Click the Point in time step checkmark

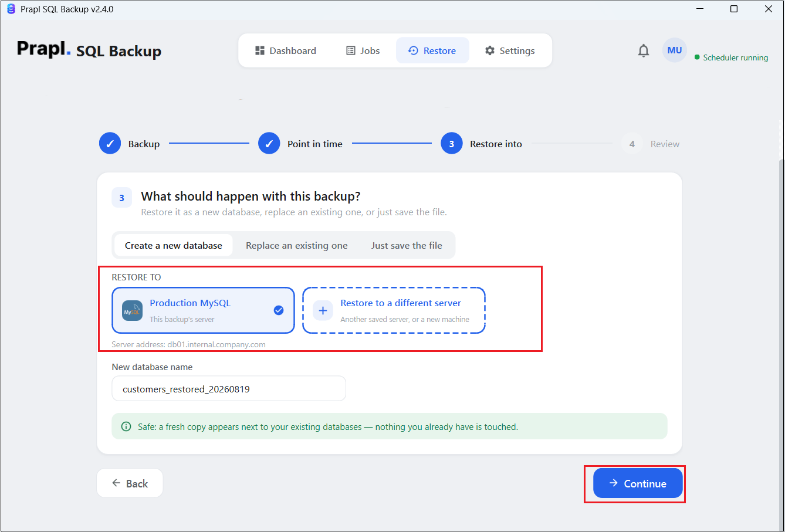[x=269, y=144]
